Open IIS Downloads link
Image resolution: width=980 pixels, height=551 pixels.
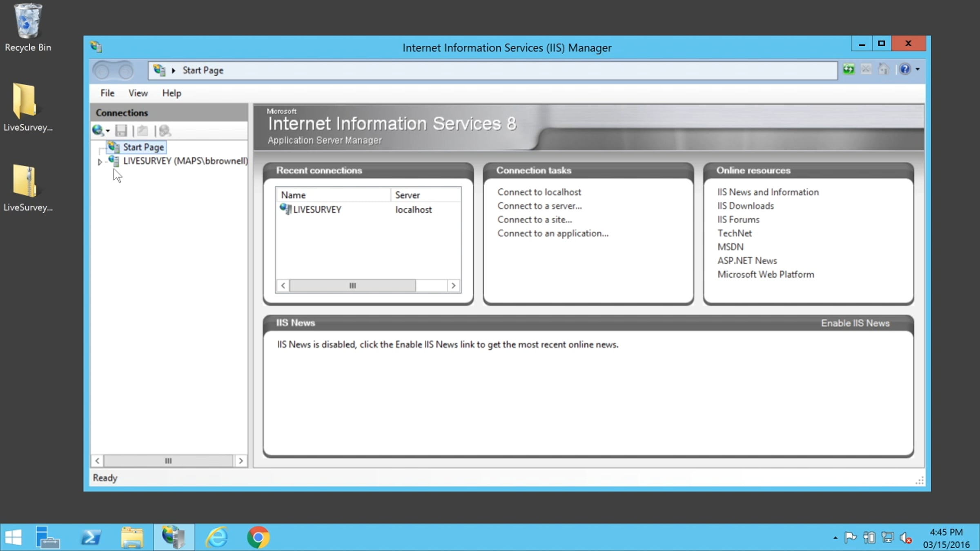pos(746,206)
